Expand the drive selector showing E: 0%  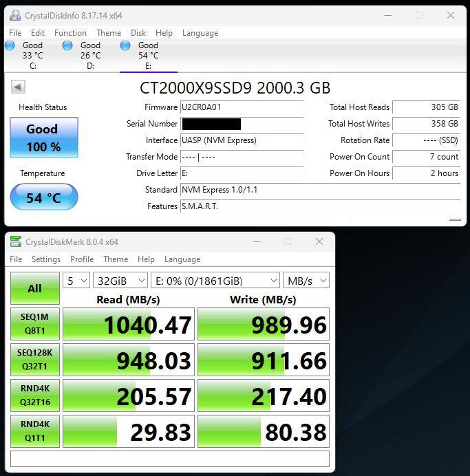point(215,281)
